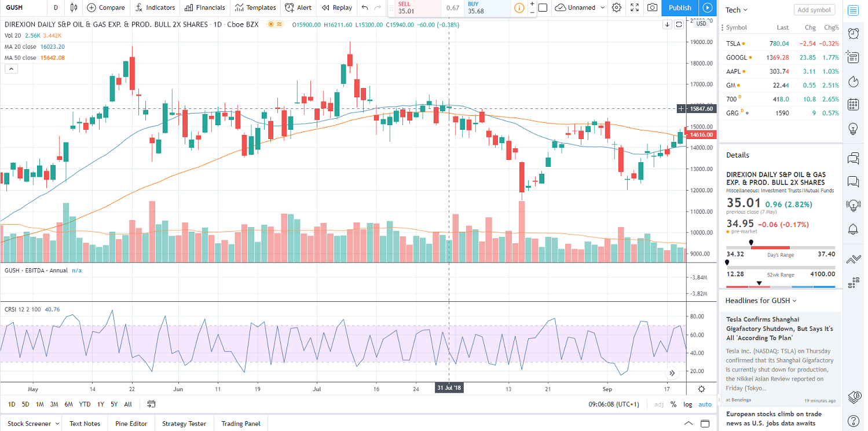Open the Strategy Tester tab

[184, 423]
